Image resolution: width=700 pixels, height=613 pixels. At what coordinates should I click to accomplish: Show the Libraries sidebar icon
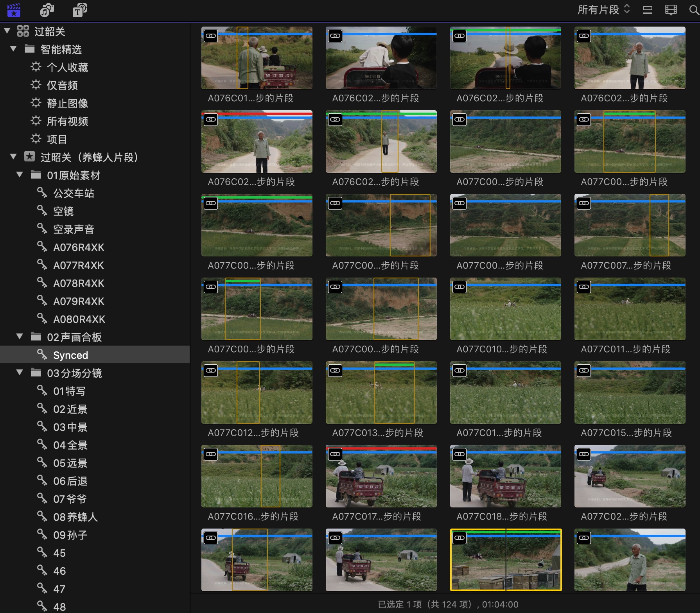14,10
